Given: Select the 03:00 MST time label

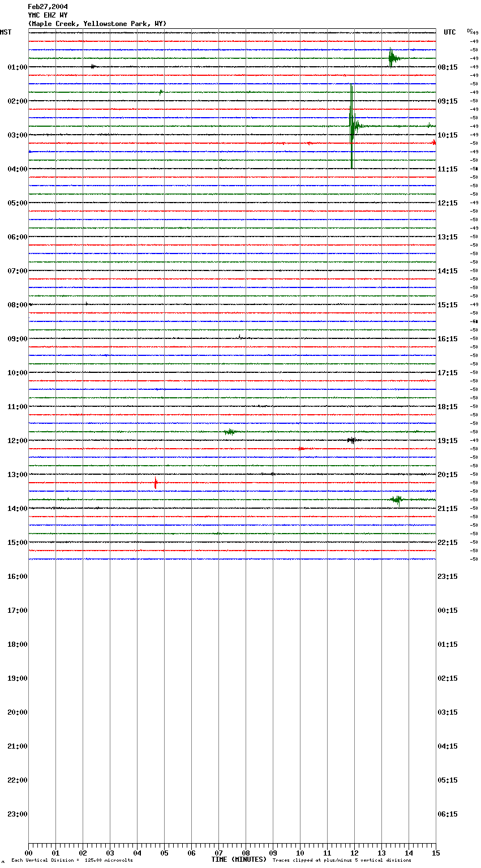Looking at the screenshot, I should pyautogui.click(x=18, y=135).
